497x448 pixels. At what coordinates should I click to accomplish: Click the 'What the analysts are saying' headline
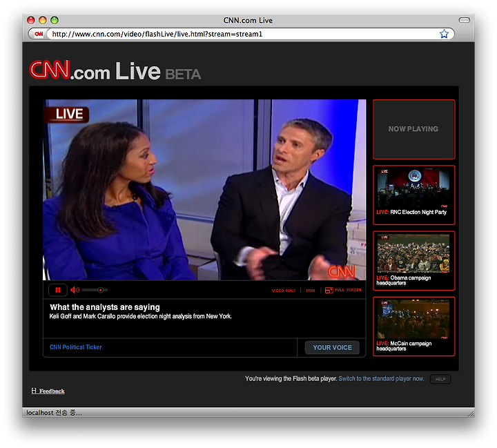[x=105, y=307]
